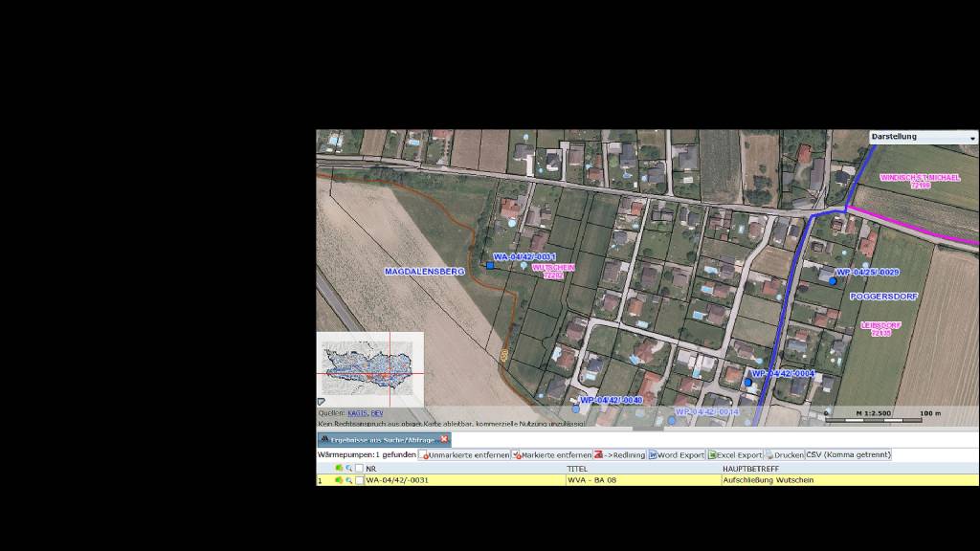The width and height of the screenshot is (980, 551).
Task: Click the WP-04/42/-0004 map point
Action: coord(747,383)
